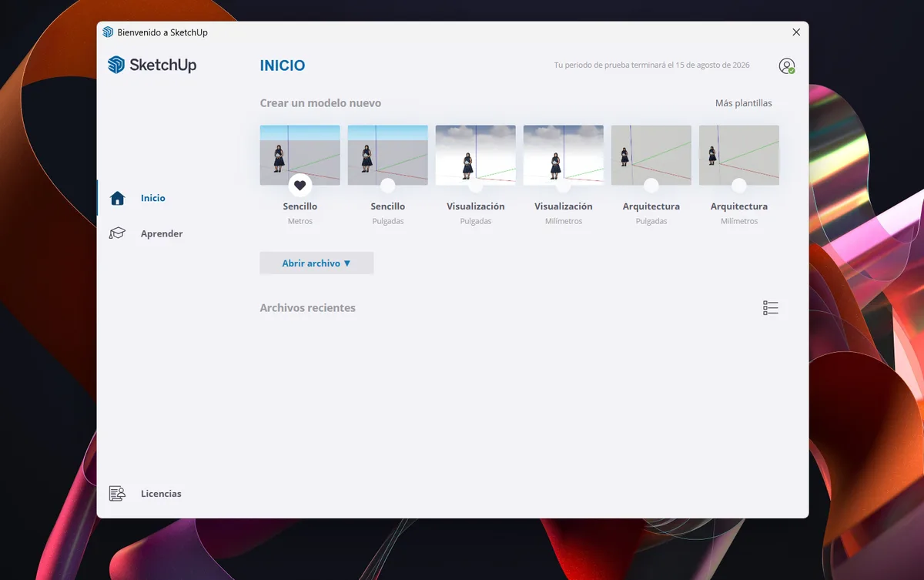The height and width of the screenshot is (580, 924).
Task: Click the SketchUp icon in title bar
Action: click(108, 32)
